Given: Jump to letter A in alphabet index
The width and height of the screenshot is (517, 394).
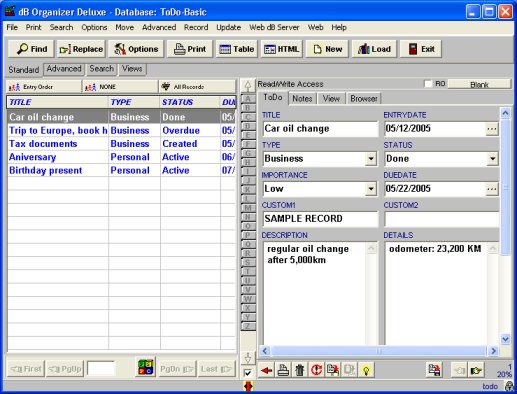Looking at the screenshot, I should point(248,99).
